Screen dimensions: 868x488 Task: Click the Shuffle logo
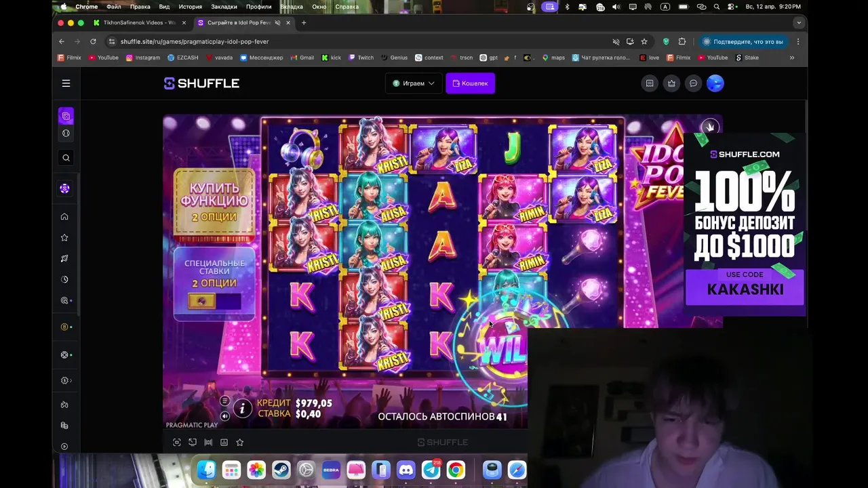[x=201, y=83]
